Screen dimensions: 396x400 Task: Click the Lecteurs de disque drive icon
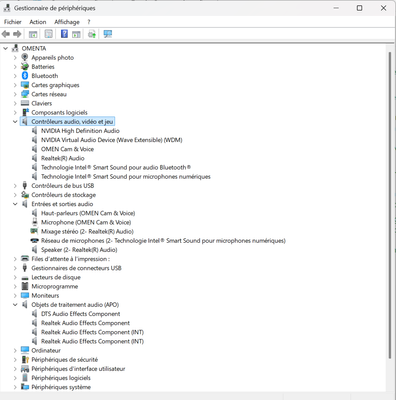(25, 278)
